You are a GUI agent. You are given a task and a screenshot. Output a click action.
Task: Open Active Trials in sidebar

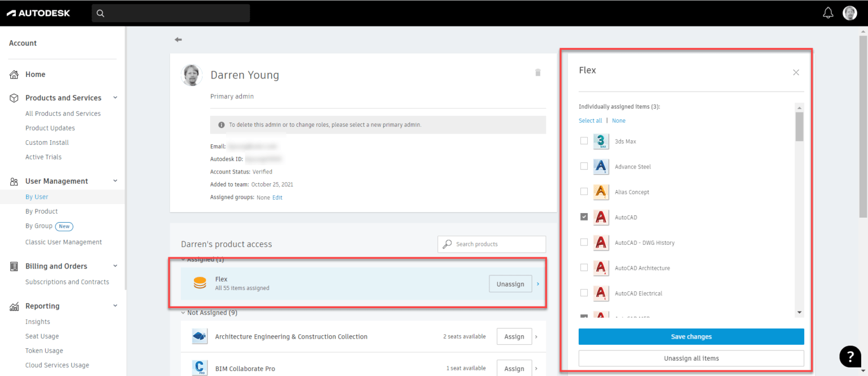coord(44,157)
